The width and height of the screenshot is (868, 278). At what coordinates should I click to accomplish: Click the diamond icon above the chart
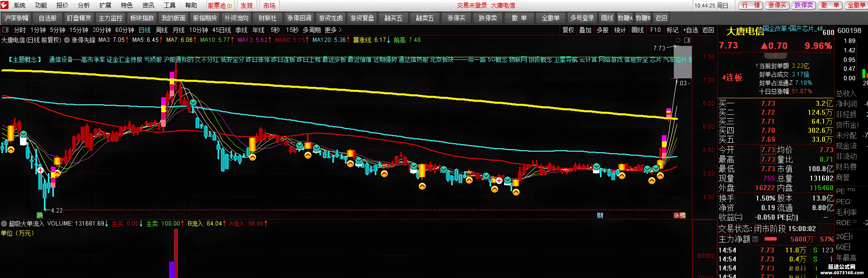point(678,40)
